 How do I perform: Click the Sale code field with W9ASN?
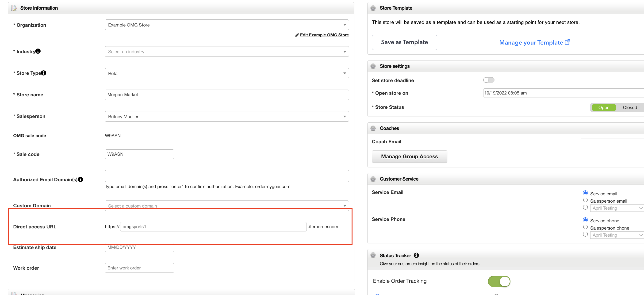(139, 154)
